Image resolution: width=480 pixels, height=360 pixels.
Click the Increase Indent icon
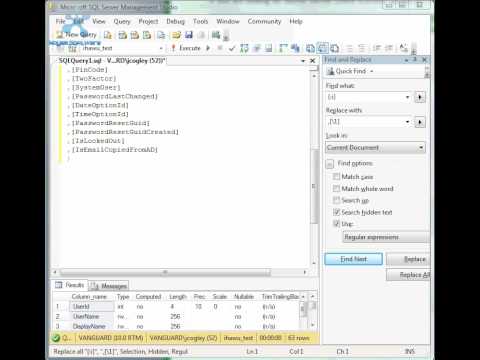tap(389, 49)
